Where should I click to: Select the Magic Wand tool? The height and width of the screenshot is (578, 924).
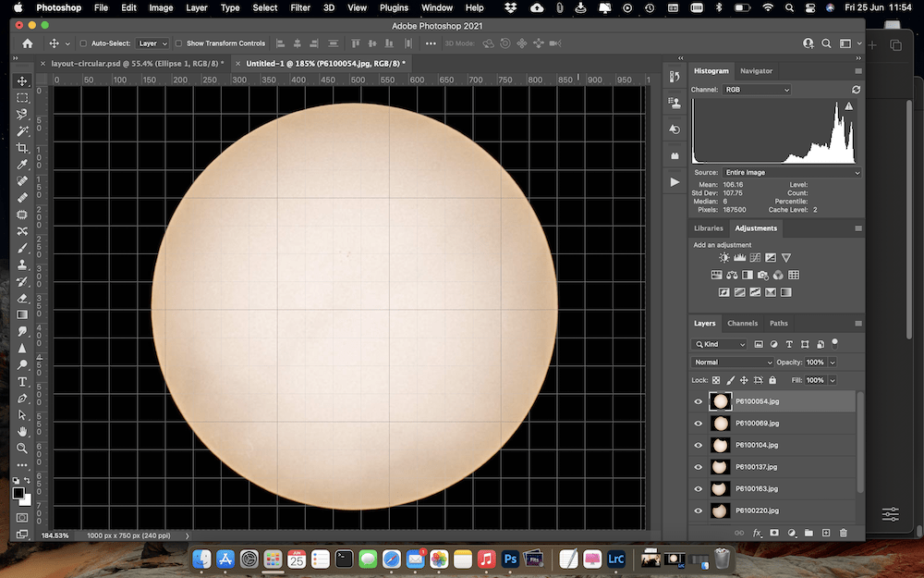[22, 131]
